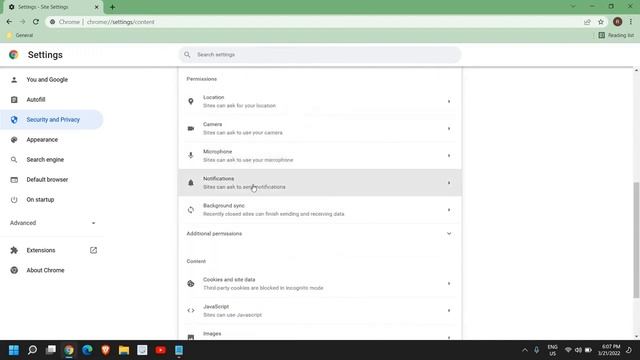Click the browser forward arrow

(22, 22)
